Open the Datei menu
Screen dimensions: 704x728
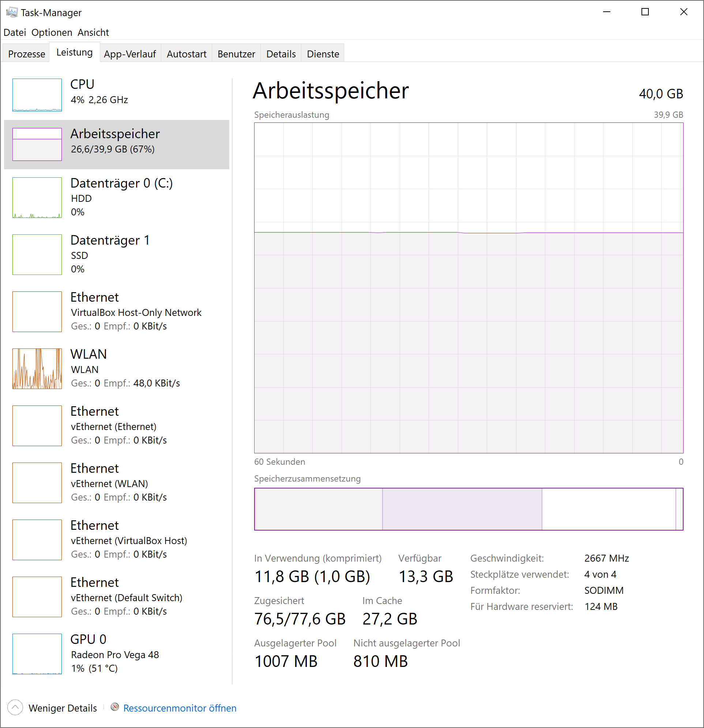(x=15, y=33)
